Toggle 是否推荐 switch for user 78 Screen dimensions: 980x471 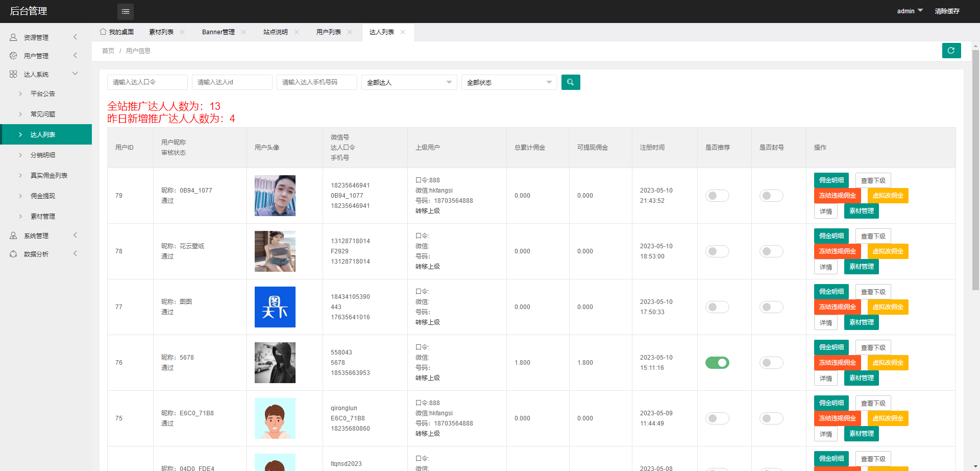(x=717, y=251)
